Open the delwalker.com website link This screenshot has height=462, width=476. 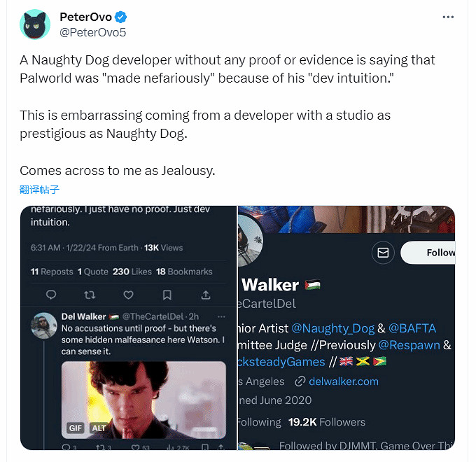[343, 381]
